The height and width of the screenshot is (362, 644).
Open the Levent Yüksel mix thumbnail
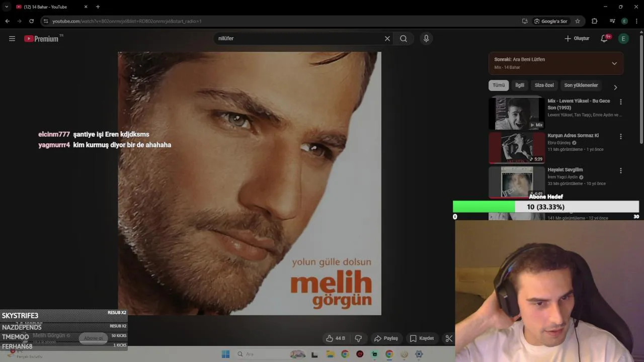(517, 113)
